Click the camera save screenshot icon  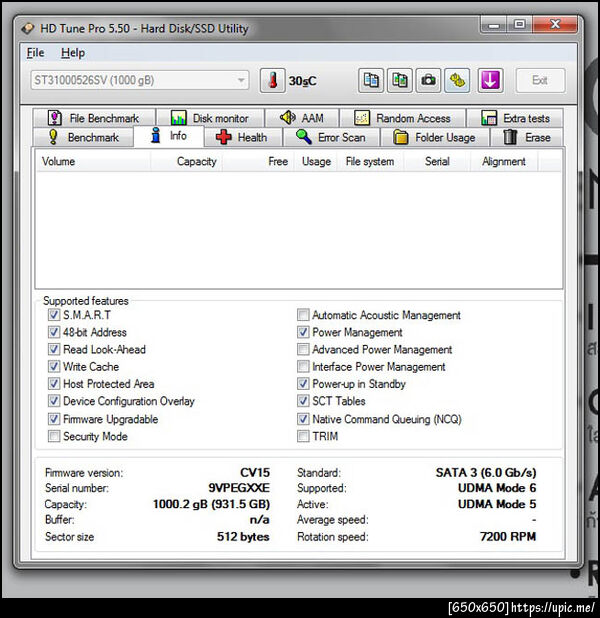pyautogui.click(x=428, y=81)
